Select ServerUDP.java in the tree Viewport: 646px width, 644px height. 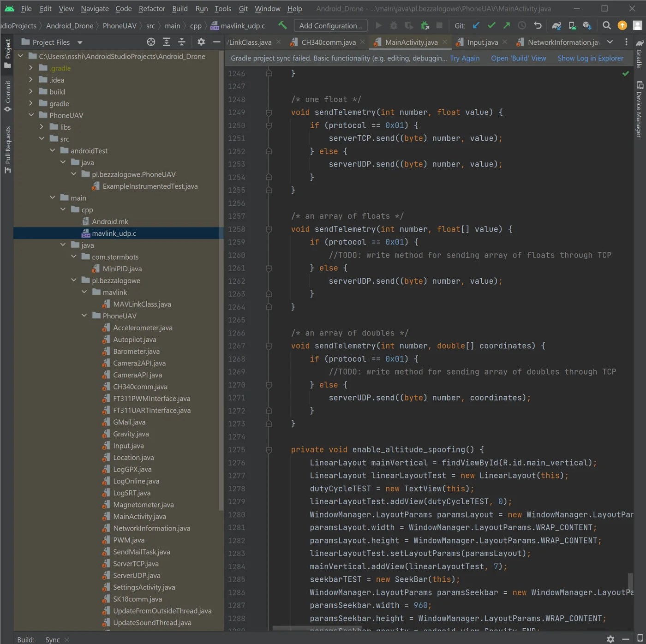point(137,575)
